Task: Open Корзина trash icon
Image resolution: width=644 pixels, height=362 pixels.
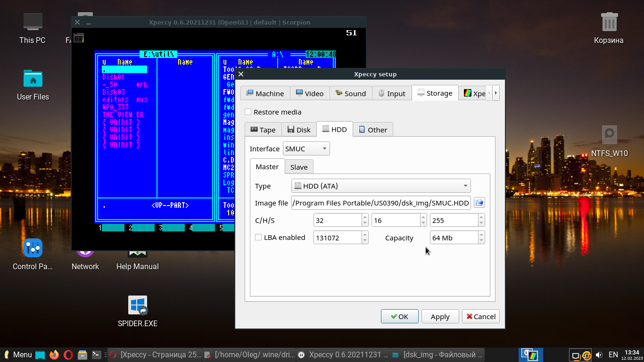Action: [609, 29]
